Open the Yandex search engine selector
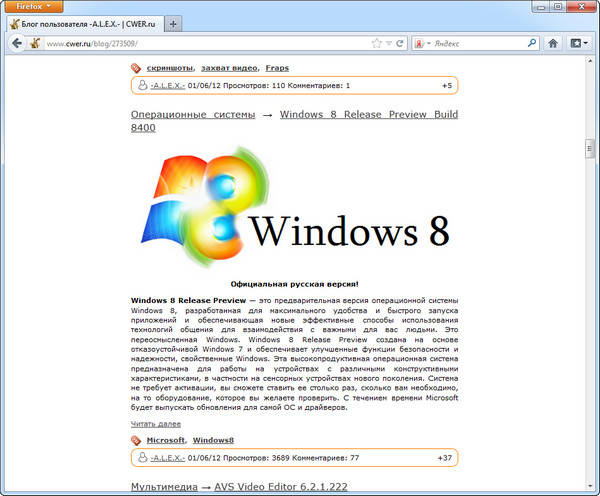600x496 pixels. [x=423, y=44]
